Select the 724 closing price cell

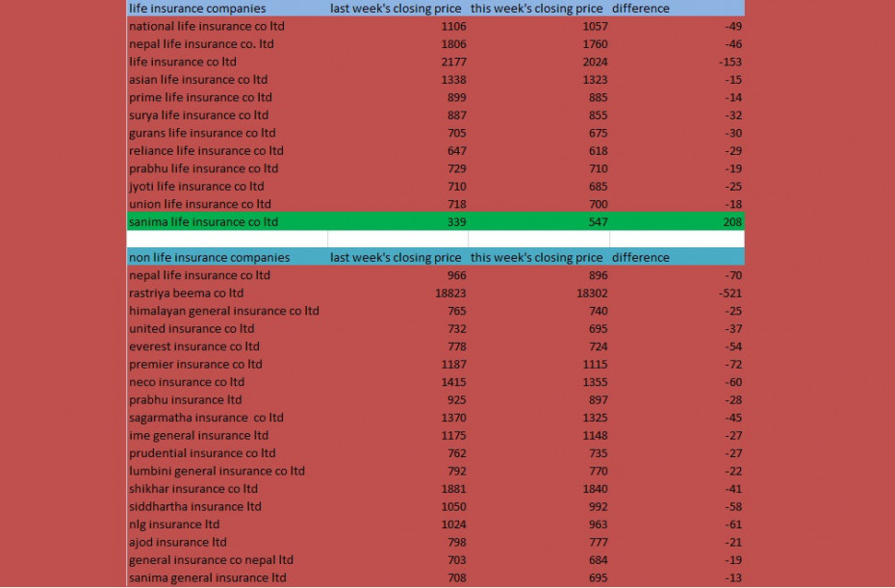pyautogui.click(x=539, y=345)
